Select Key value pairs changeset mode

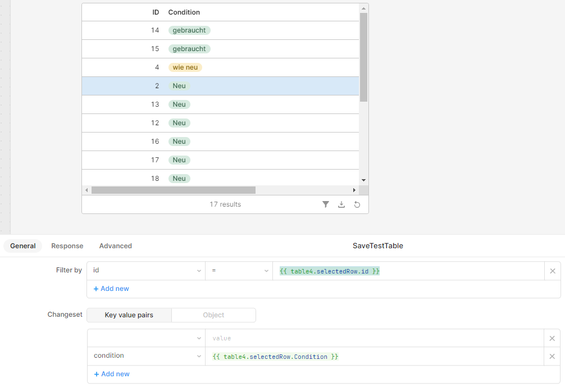(129, 315)
